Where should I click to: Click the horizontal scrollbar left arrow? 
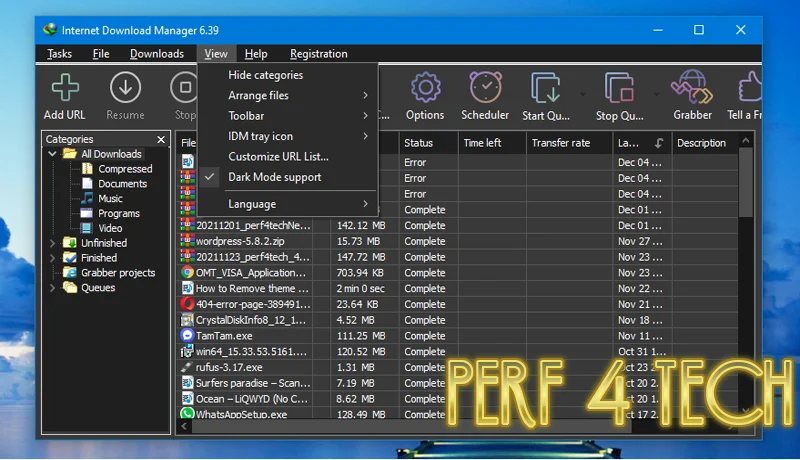pos(184,426)
